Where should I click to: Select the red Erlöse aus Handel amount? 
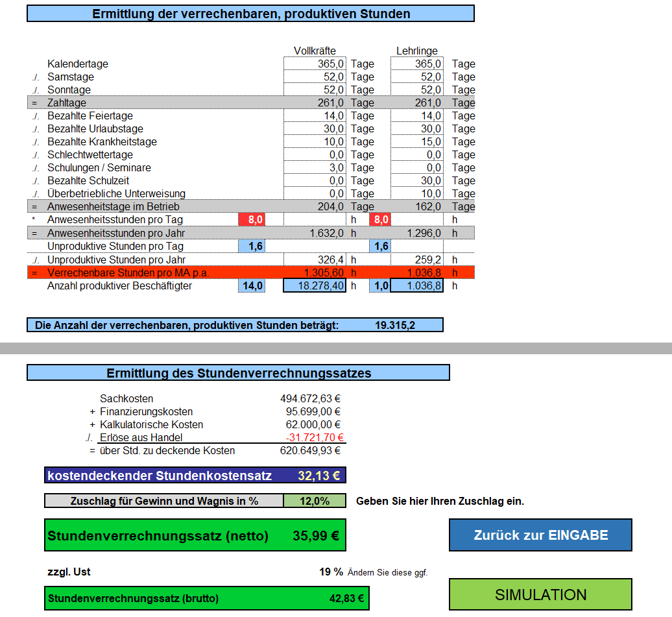315,437
